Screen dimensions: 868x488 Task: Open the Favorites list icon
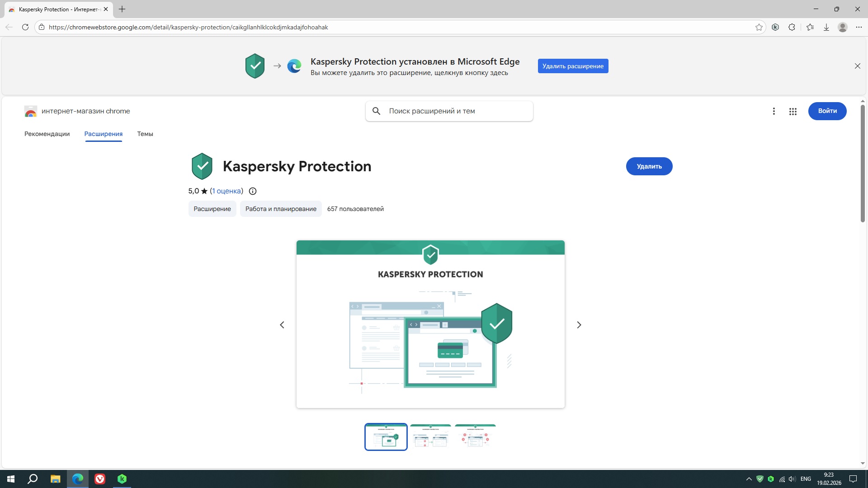[810, 27]
